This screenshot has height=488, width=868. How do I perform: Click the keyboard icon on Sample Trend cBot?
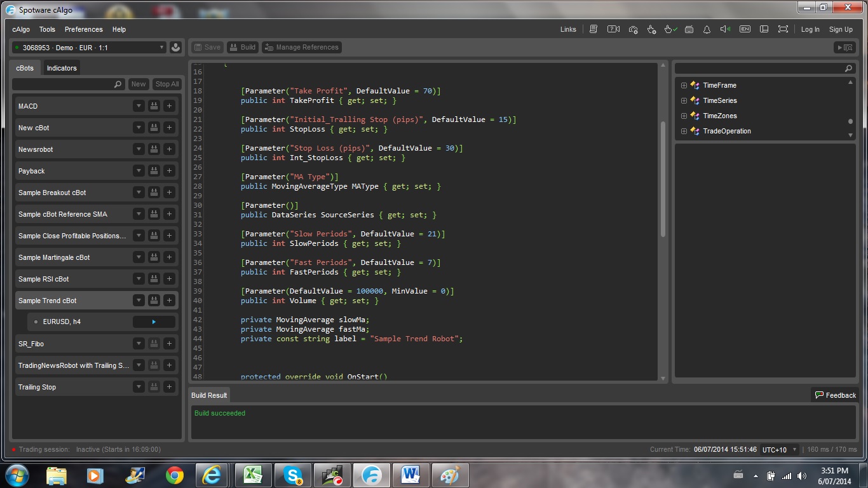click(154, 301)
